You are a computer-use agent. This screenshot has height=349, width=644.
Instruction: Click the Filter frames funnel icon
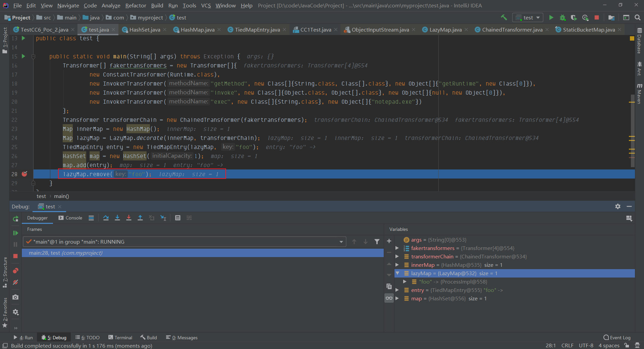[377, 242]
